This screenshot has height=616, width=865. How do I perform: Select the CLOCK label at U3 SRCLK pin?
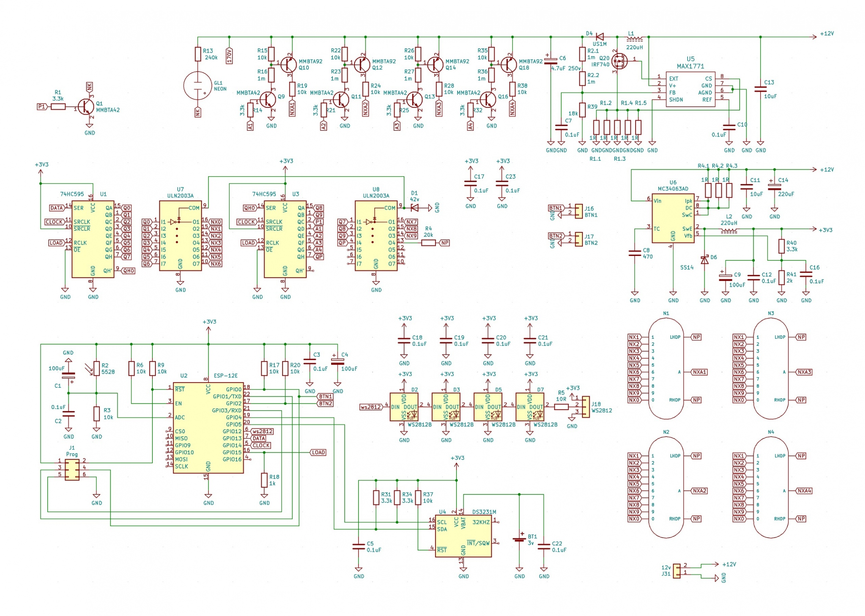click(247, 221)
